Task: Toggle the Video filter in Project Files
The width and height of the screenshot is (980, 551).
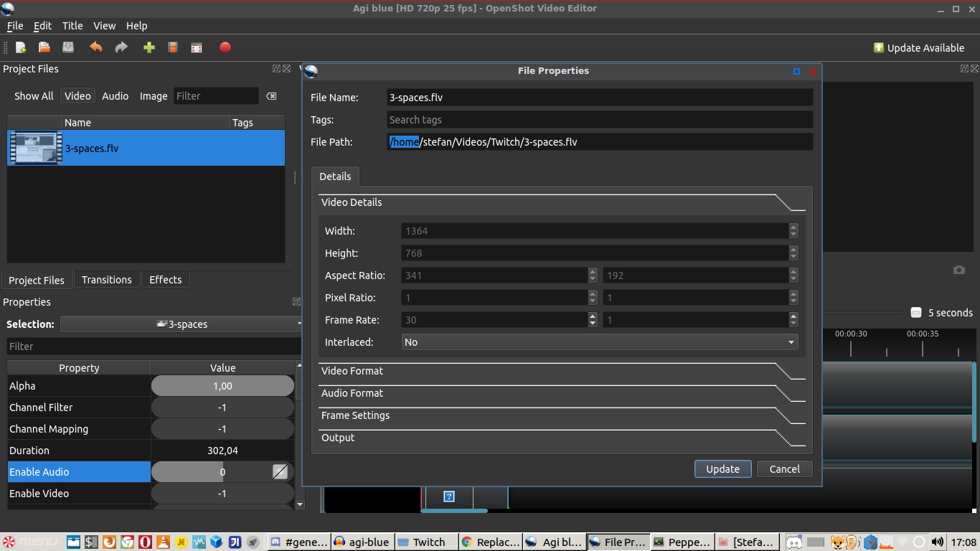Action: pos(77,96)
